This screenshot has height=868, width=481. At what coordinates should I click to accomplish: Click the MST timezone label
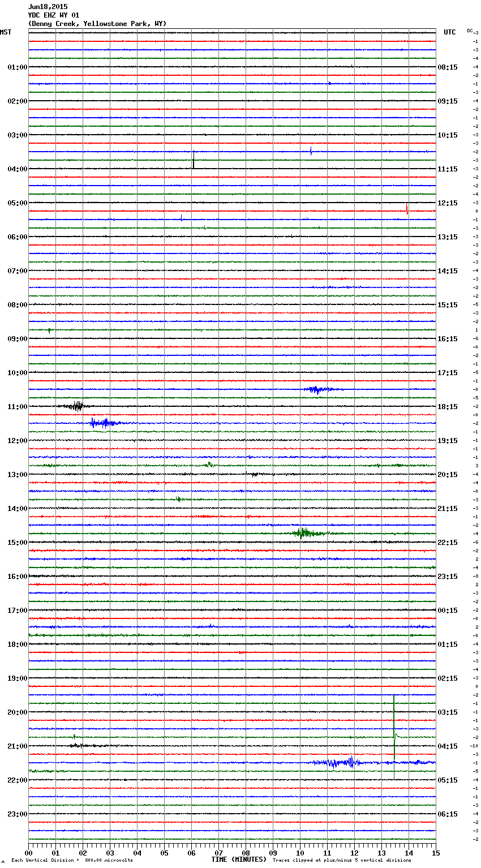[6, 32]
